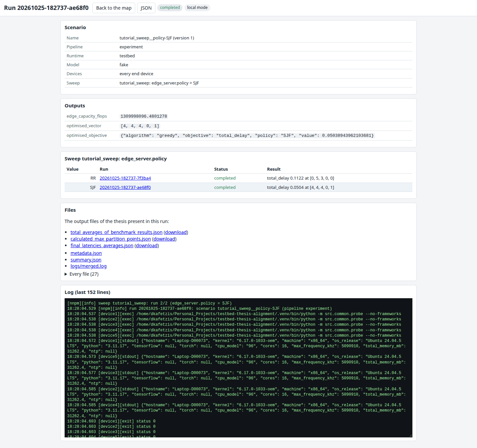
Task: Open calculated_max_partition_points.json file
Action: [111, 239]
